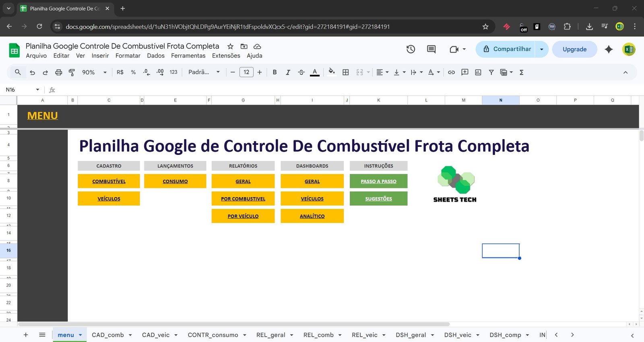
Task: Open Compartilhar options dropdown arrow
Action: [541, 49]
